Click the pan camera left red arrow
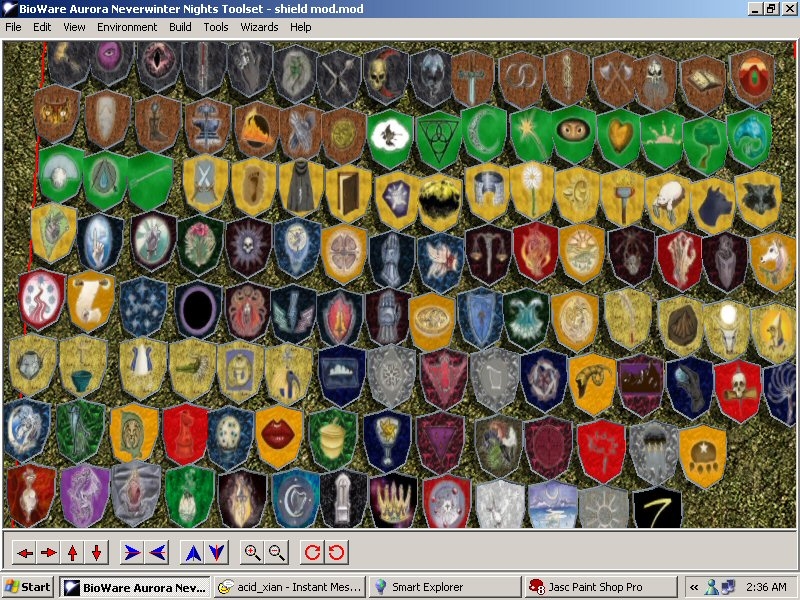The image size is (800, 600). click(25, 552)
